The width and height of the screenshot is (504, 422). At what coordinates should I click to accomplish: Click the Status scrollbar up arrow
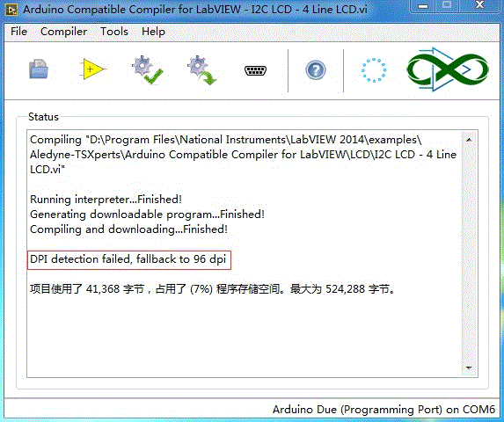(469, 140)
